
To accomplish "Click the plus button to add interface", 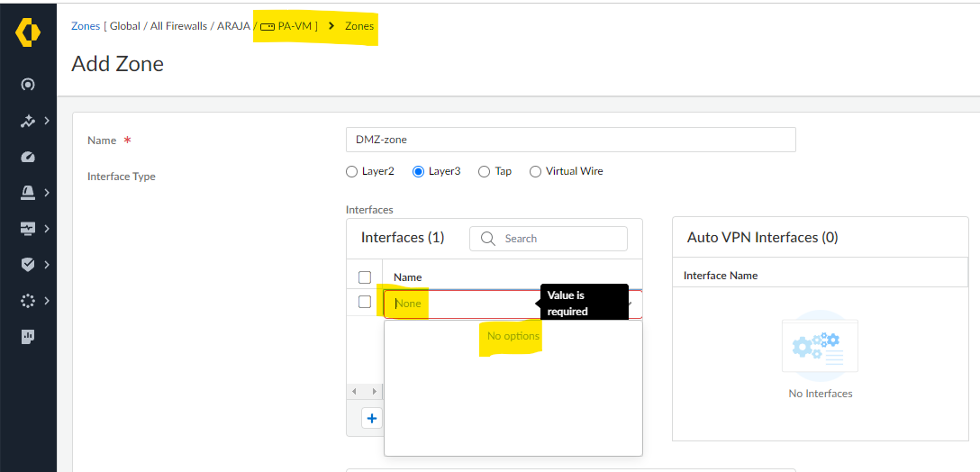I will [372, 418].
